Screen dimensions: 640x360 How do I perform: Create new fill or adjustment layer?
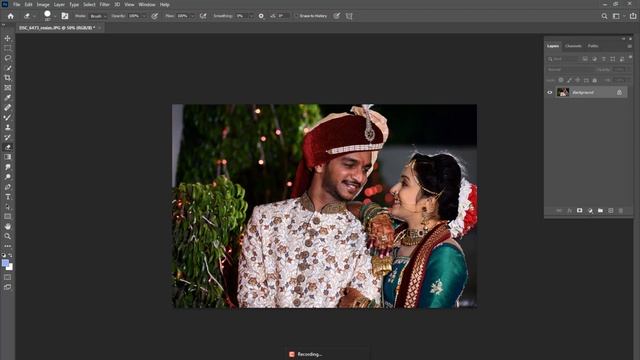tap(590, 211)
